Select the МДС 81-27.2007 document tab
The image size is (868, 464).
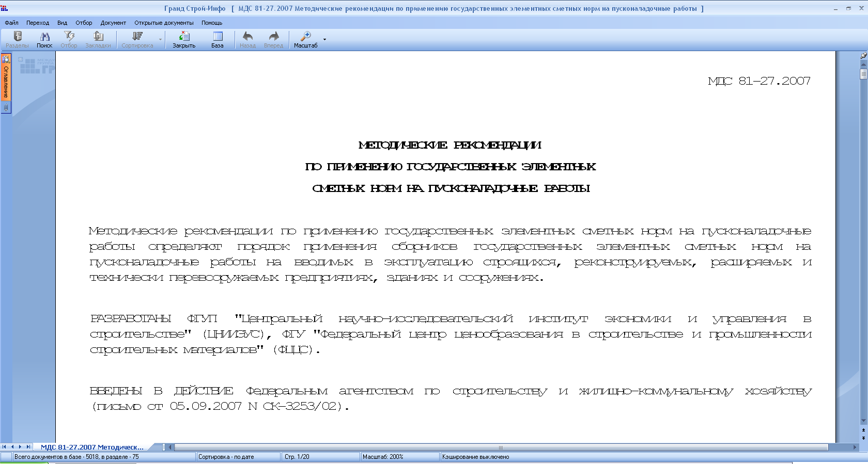point(92,447)
